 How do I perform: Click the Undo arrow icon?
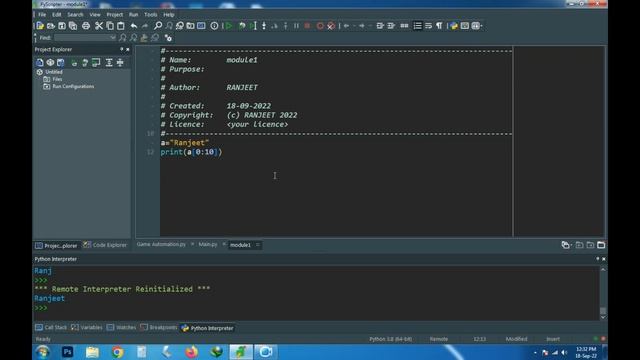(134, 26)
